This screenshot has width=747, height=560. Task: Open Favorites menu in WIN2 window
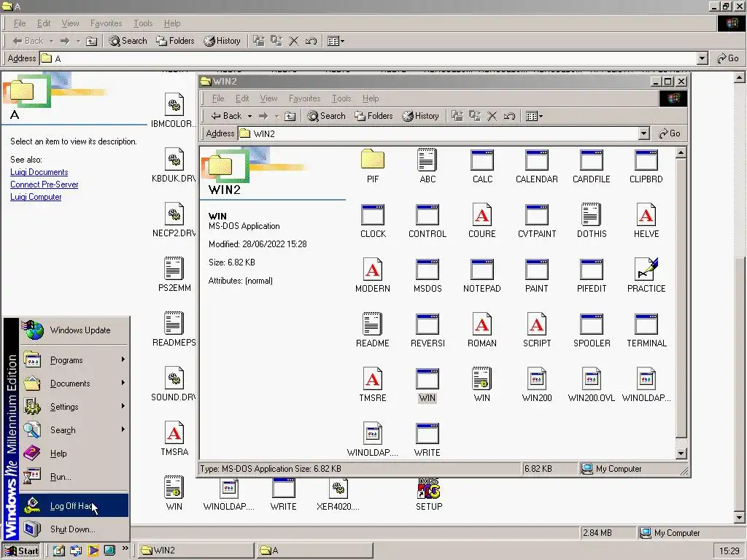(304, 98)
